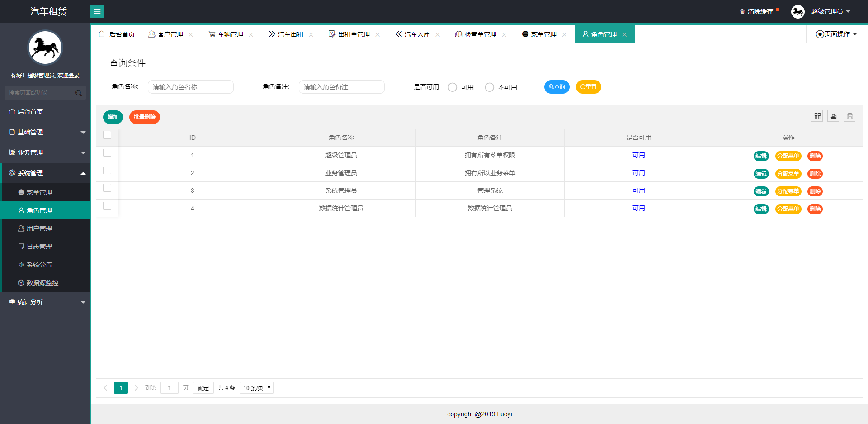Close the 汽车出租 tab
Image resolution: width=868 pixels, height=424 pixels.
311,34
